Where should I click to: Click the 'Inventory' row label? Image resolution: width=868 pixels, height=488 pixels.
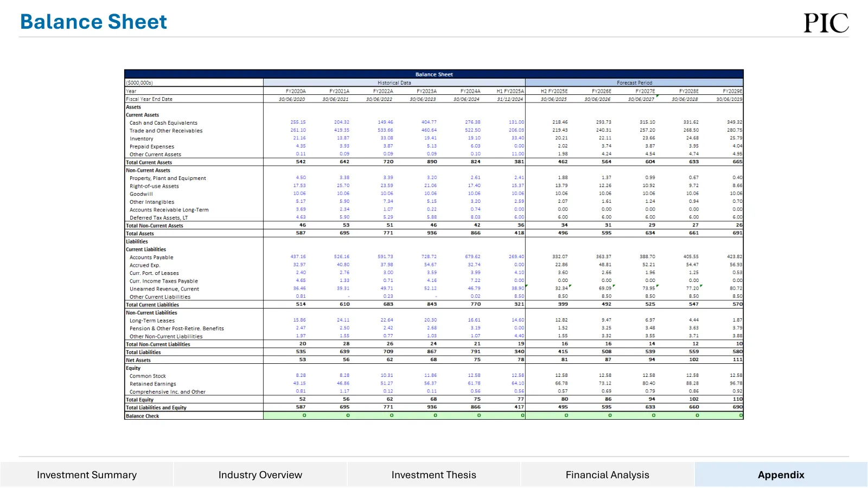[x=141, y=139]
